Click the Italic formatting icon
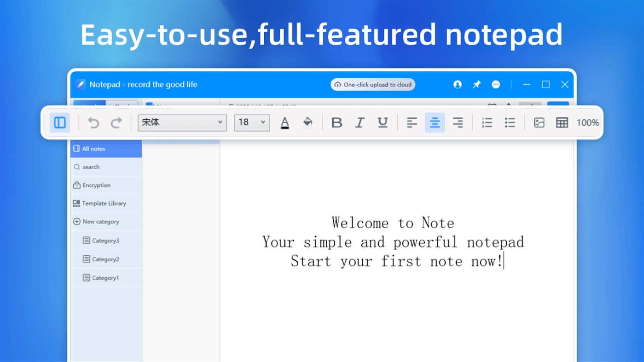The height and width of the screenshot is (362, 644). 360,122
